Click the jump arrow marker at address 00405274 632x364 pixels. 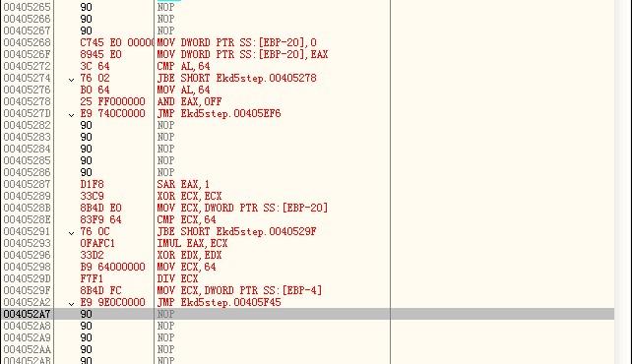(x=71, y=80)
